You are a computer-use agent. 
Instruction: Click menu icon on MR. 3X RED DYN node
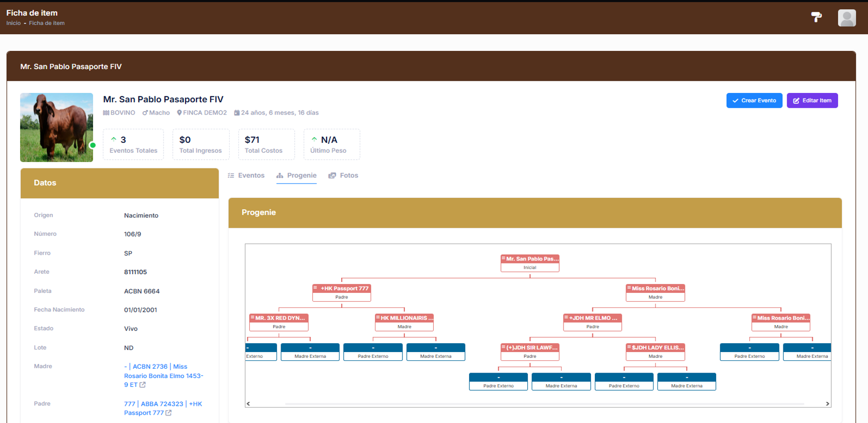[x=252, y=317]
